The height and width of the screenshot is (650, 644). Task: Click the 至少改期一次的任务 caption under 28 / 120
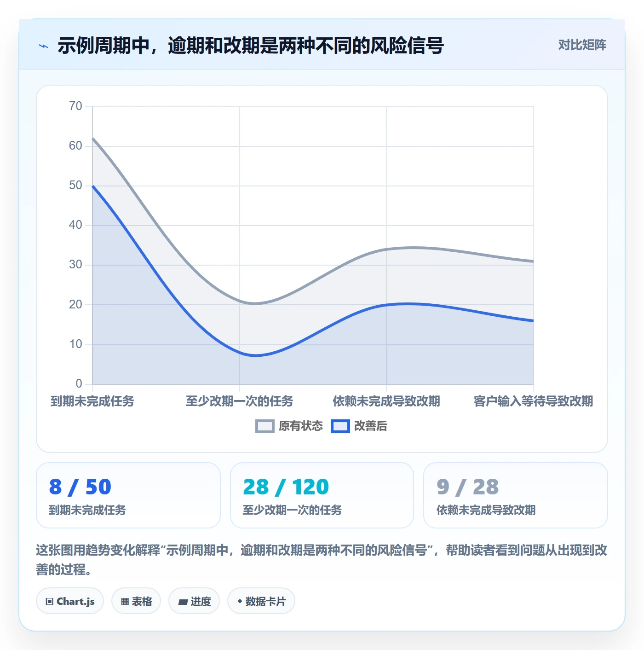point(292,510)
